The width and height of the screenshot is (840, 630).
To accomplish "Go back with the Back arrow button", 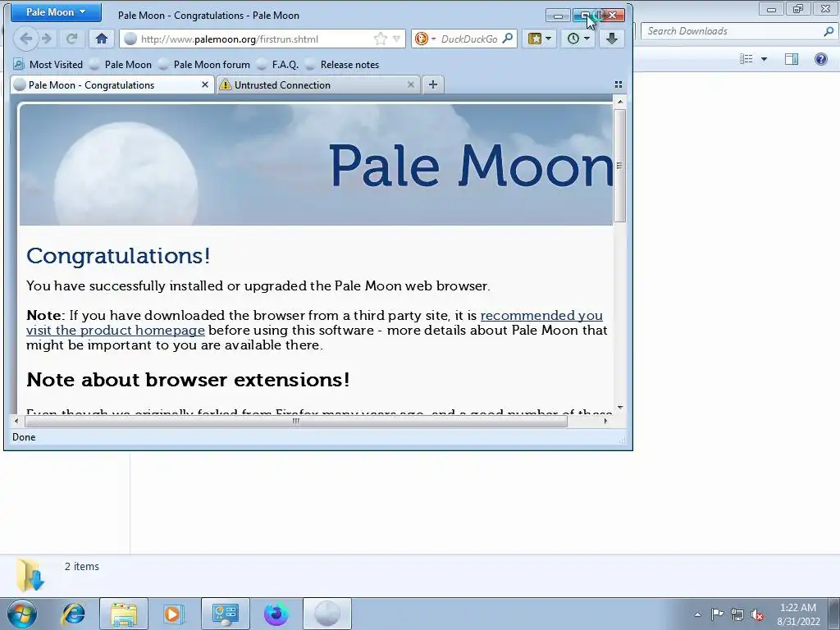I will (x=25, y=39).
